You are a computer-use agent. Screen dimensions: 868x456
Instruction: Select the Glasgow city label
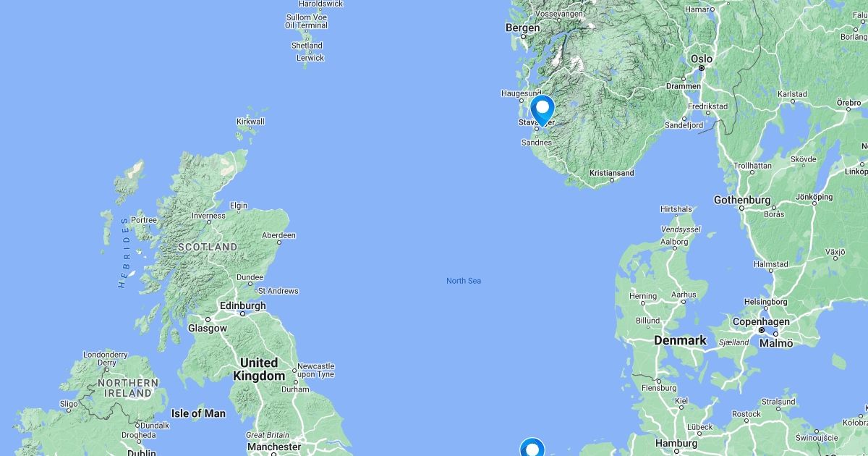coord(208,328)
